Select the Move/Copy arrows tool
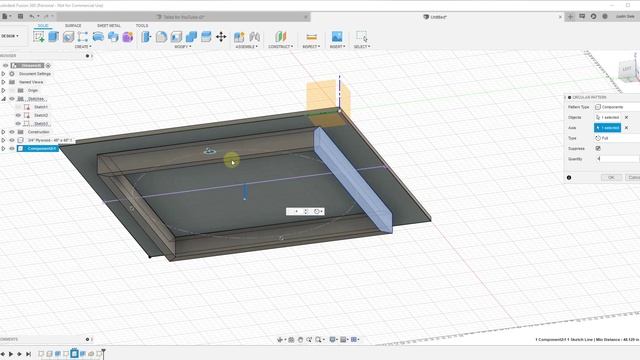 221,37
